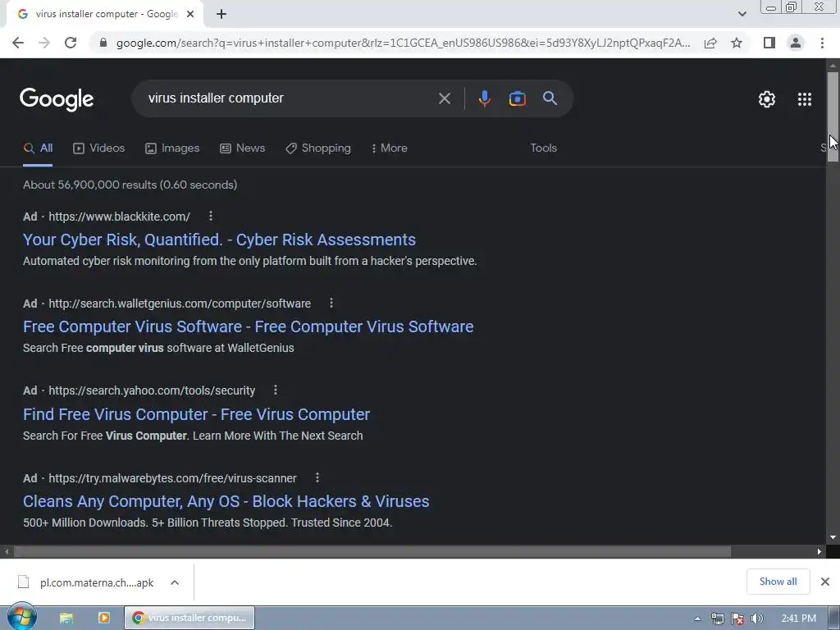The height and width of the screenshot is (630, 840).
Task: Open the Google apps grid icon
Action: pyautogui.click(x=805, y=99)
